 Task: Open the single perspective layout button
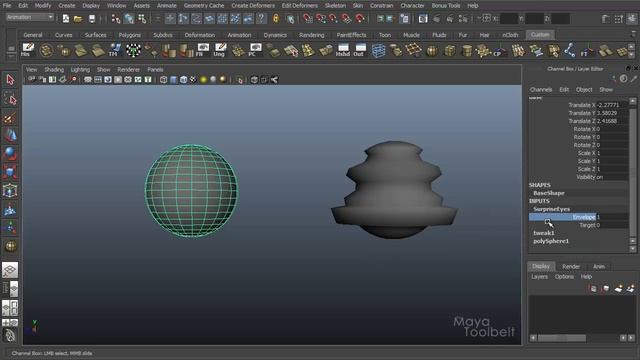tap(10, 270)
